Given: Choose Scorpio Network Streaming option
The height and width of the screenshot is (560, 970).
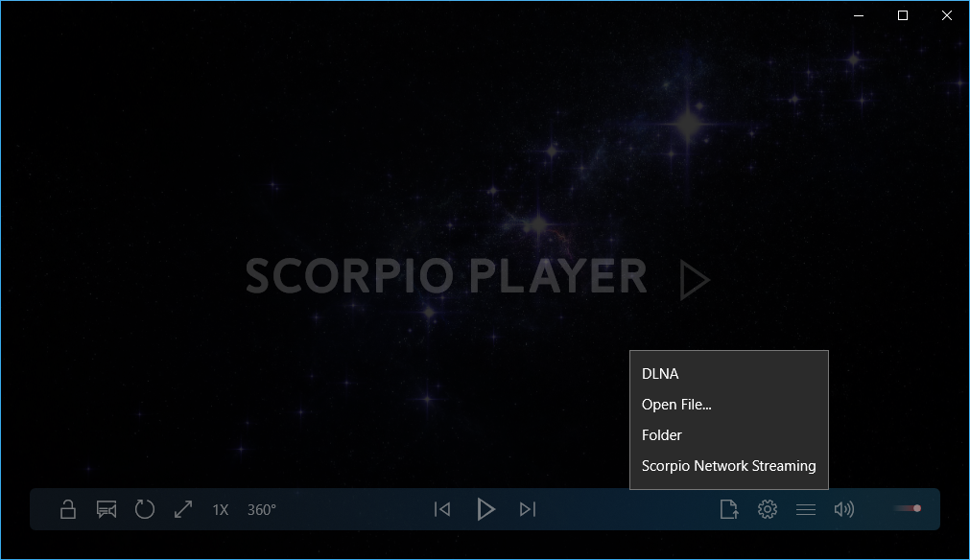Looking at the screenshot, I should point(728,466).
